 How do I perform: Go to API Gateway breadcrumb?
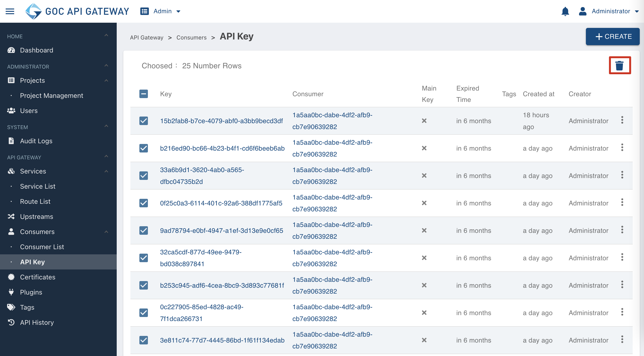pos(146,38)
